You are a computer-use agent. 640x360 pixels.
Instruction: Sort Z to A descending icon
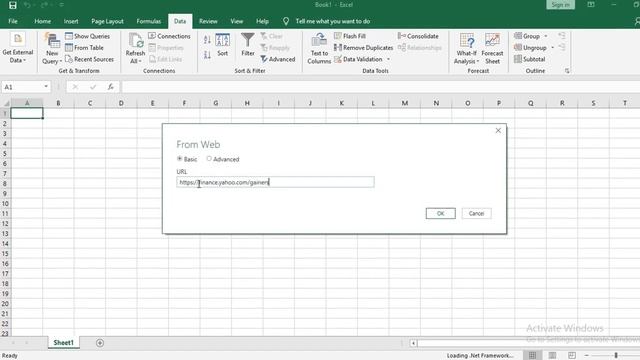click(x=207, y=54)
